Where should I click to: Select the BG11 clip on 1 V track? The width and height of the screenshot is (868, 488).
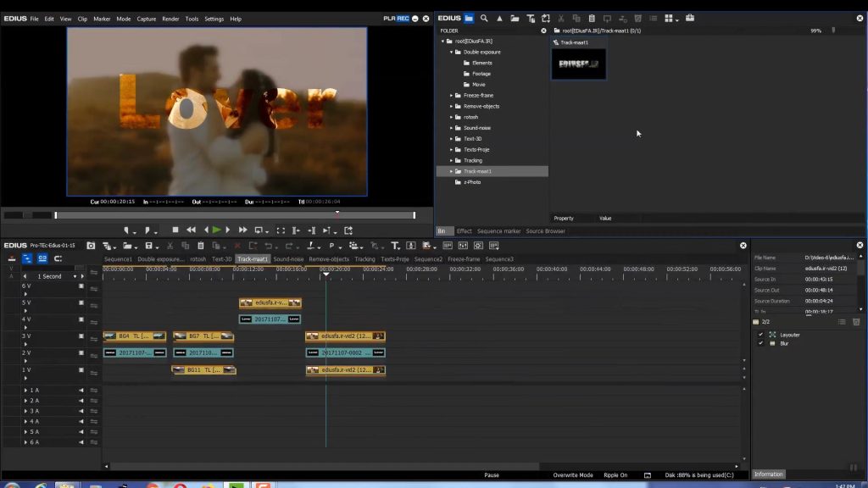pyautogui.click(x=203, y=369)
